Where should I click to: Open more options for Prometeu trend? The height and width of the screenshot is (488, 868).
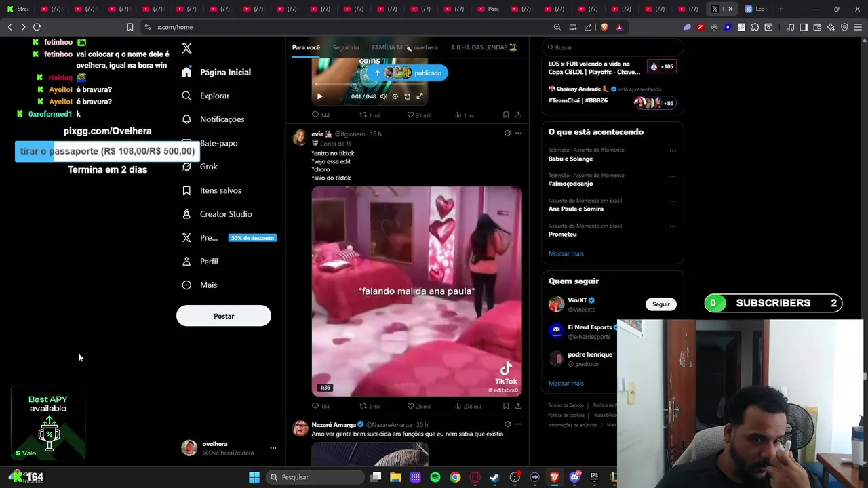[673, 226]
